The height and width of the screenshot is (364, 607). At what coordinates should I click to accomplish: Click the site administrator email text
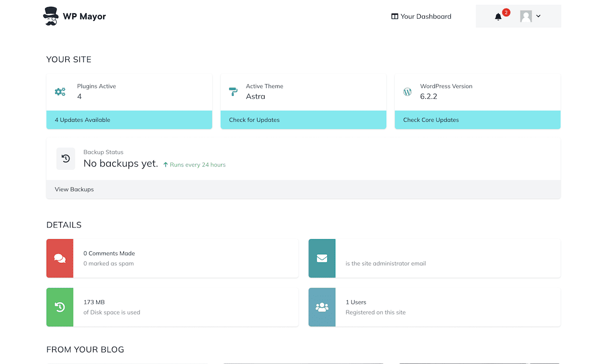385,263
